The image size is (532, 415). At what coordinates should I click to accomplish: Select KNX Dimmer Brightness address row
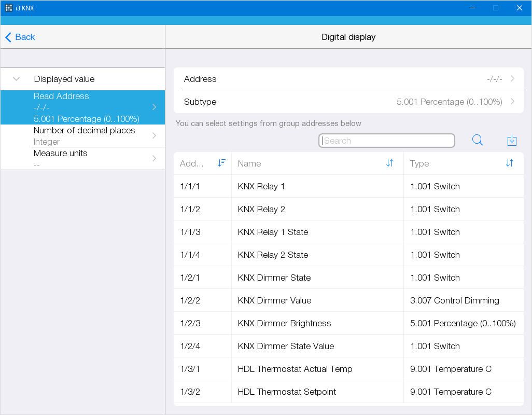click(x=348, y=323)
